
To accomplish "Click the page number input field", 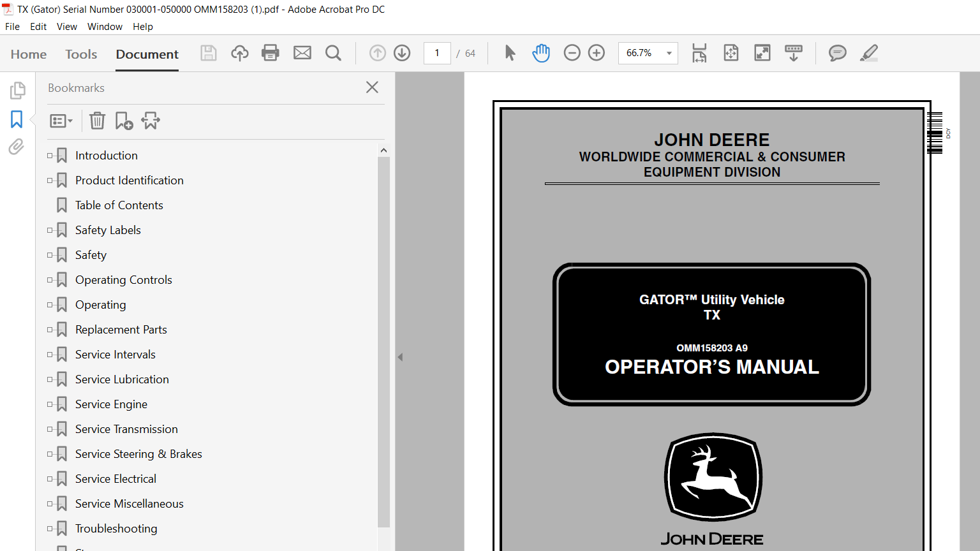I will point(437,53).
